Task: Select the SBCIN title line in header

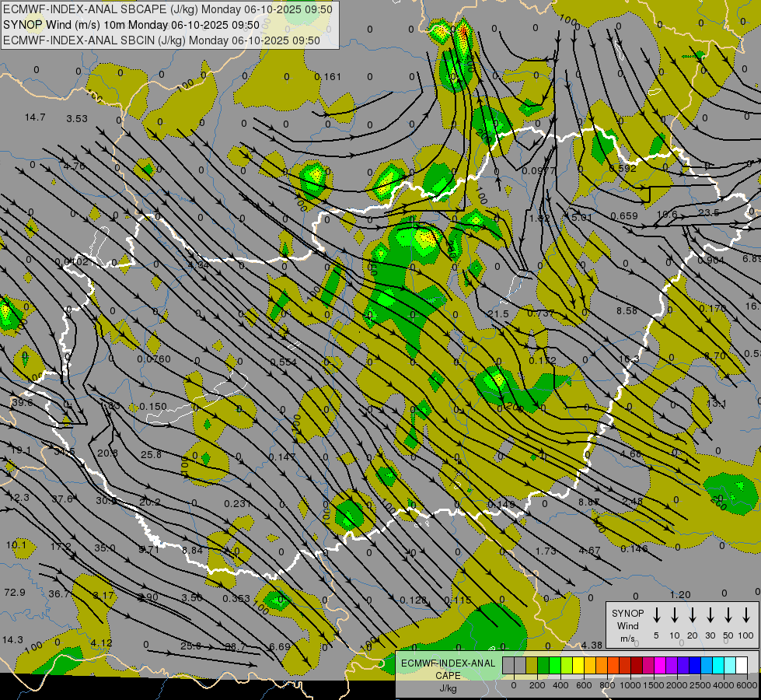Action: [x=162, y=40]
